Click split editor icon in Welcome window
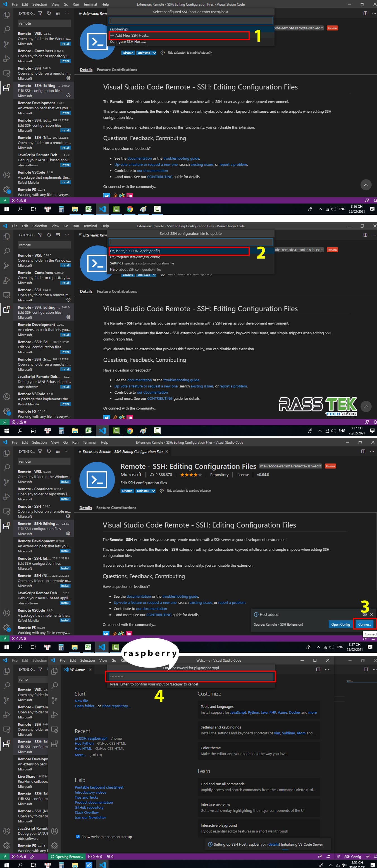This screenshot has width=377, height=868. coord(318,669)
